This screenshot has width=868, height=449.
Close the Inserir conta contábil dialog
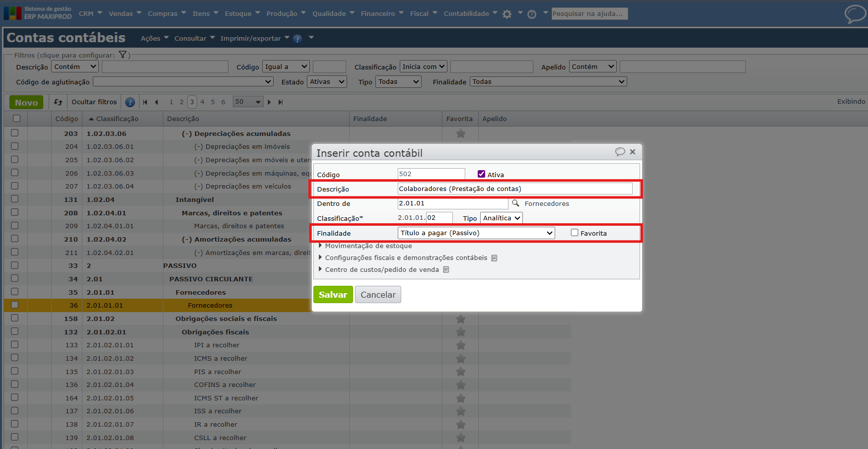click(x=633, y=152)
